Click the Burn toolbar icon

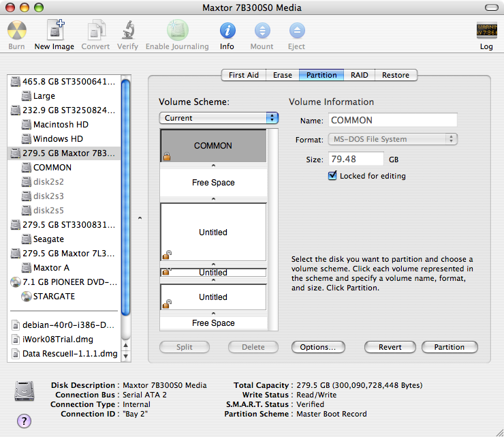pyautogui.click(x=17, y=31)
